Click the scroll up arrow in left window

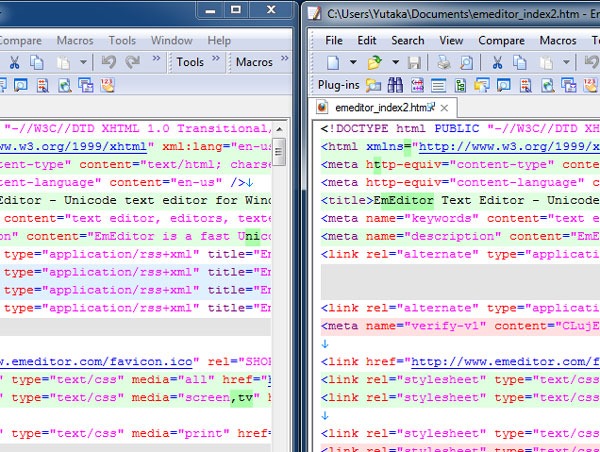click(x=279, y=129)
